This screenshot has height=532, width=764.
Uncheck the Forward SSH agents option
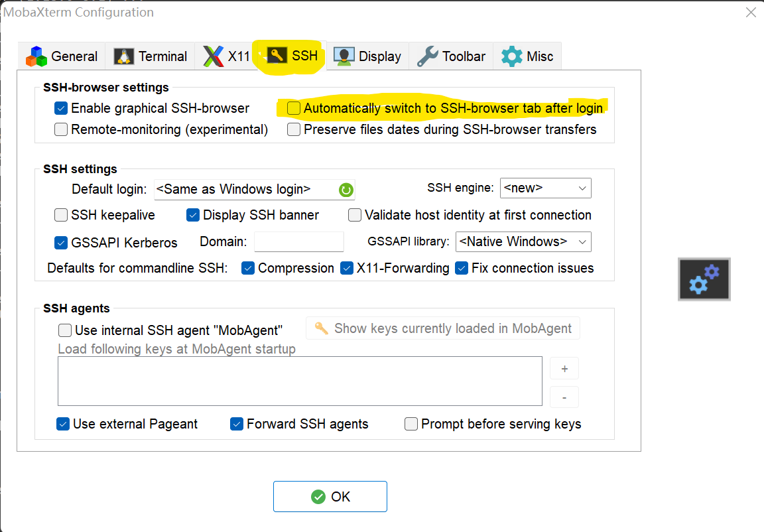point(237,424)
